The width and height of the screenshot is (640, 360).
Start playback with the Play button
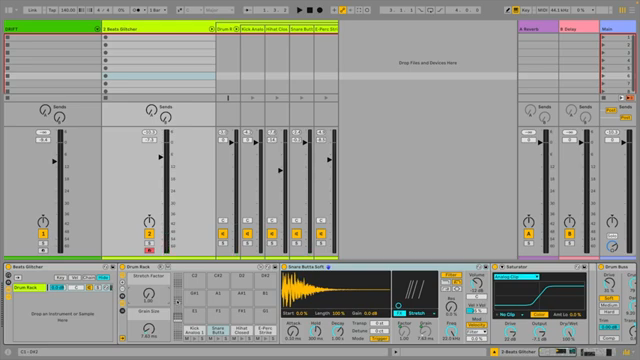(x=299, y=10)
